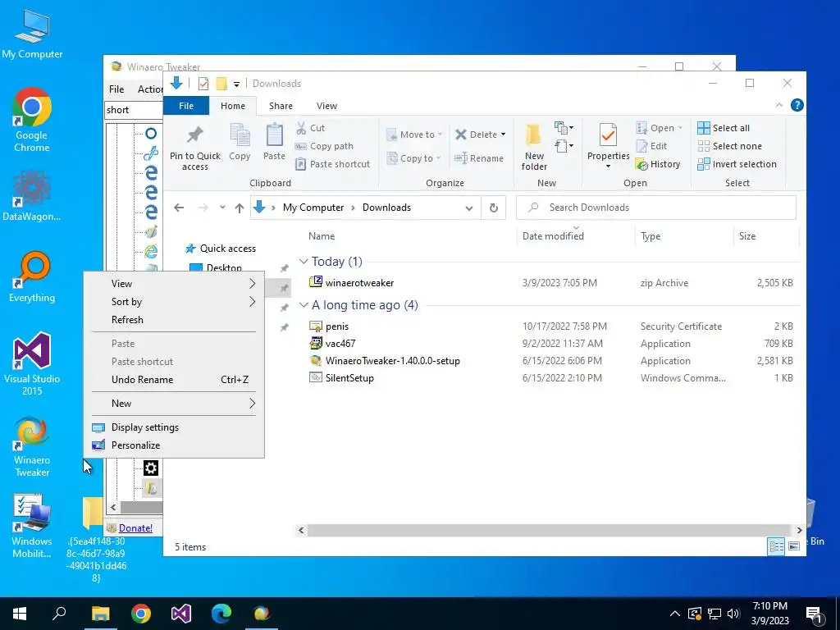Select WinaeroTweaker-1.40.0.0-setup file
The width and height of the screenshot is (840, 630).
click(x=393, y=361)
